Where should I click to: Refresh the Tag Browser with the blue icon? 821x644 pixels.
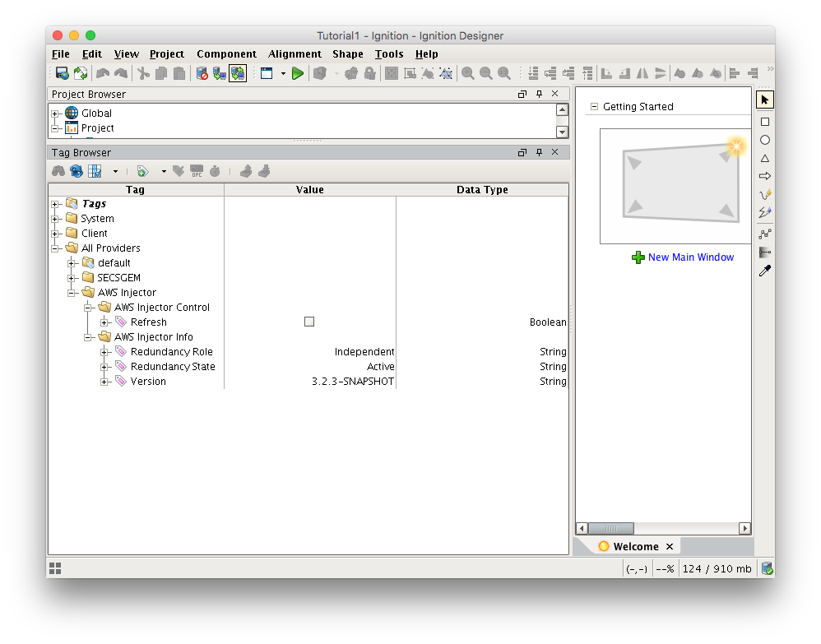pyautogui.click(x=77, y=171)
